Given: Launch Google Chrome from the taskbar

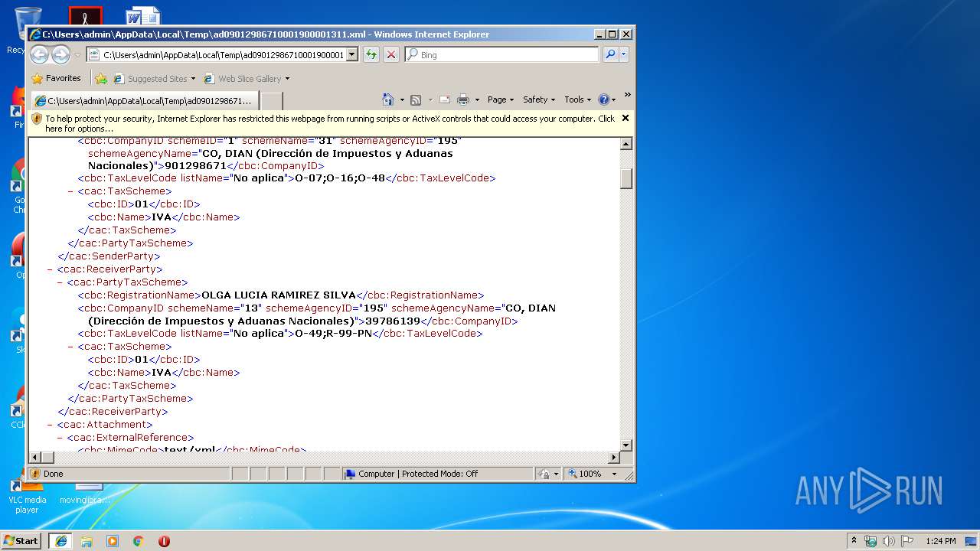Looking at the screenshot, I should (x=139, y=540).
